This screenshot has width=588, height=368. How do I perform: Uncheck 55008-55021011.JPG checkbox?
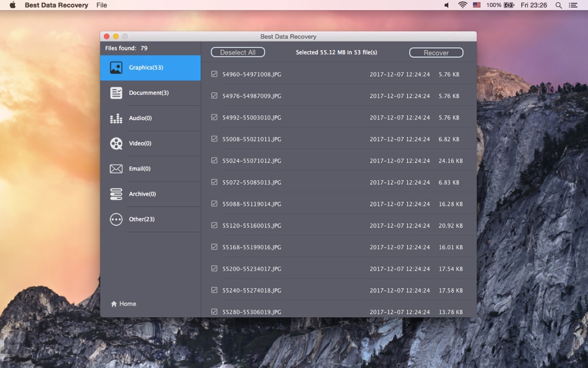tap(214, 139)
